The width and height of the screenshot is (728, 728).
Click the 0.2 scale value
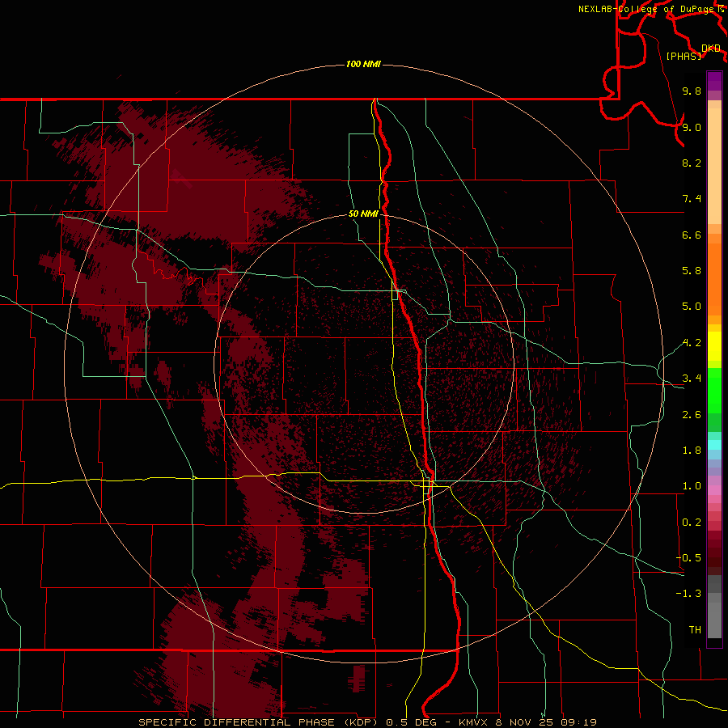[x=692, y=523]
